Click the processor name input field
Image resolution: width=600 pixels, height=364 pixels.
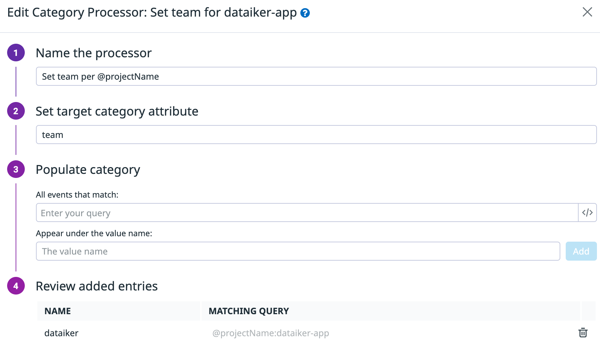pos(316,77)
